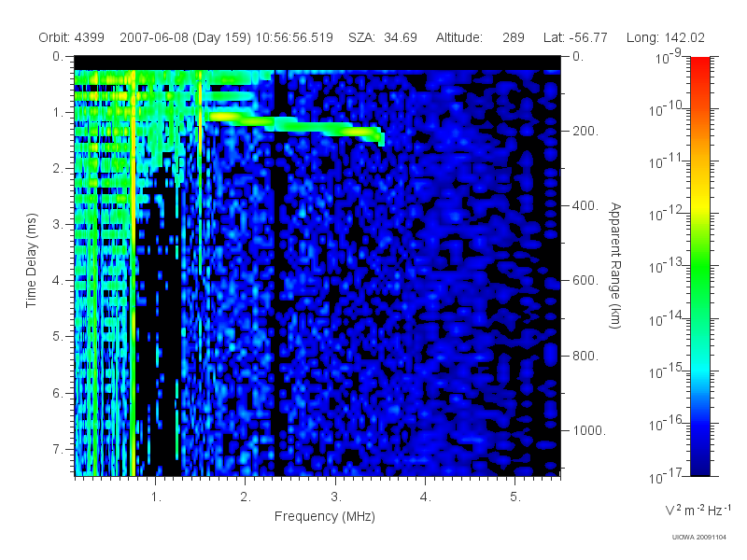The height and width of the screenshot is (560, 747).
Task: Click the '400.' apparent range tick label
Action: (x=585, y=205)
